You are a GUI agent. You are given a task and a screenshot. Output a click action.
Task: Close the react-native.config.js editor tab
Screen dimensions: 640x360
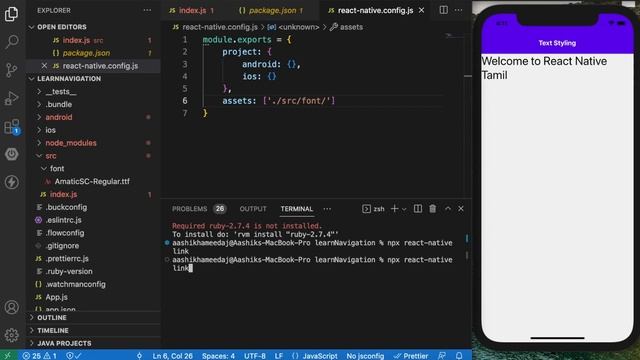pyautogui.click(x=421, y=10)
